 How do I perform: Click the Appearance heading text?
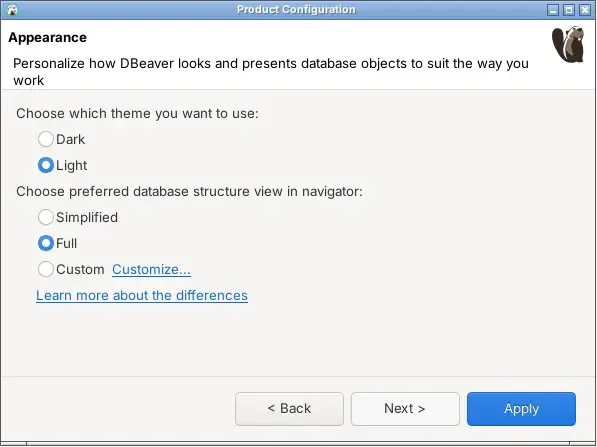point(48,38)
